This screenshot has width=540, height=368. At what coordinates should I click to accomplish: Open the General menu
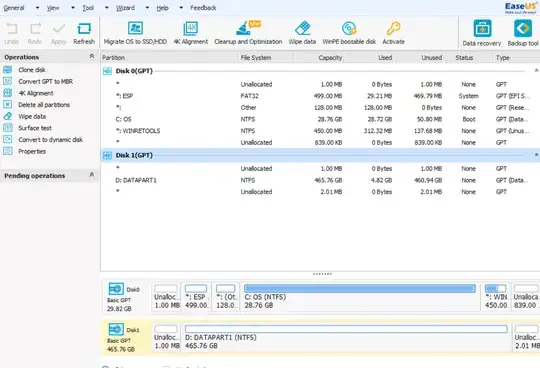click(x=14, y=8)
